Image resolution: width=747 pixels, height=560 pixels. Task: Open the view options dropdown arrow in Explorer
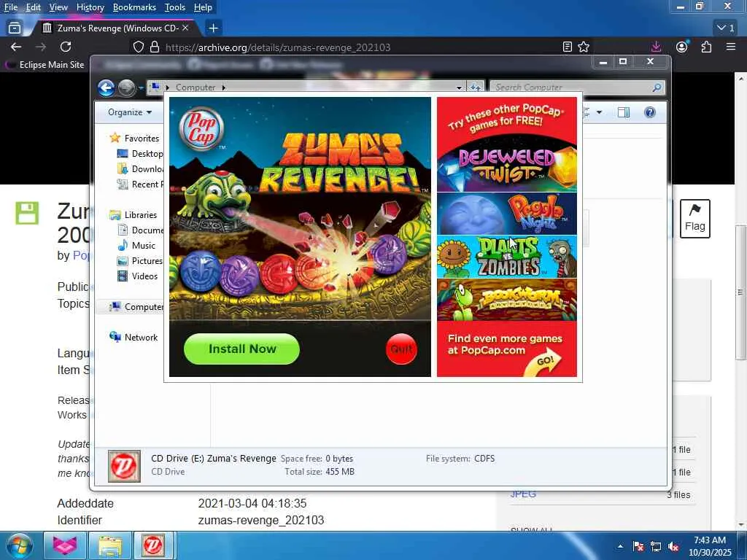(x=600, y=112)
